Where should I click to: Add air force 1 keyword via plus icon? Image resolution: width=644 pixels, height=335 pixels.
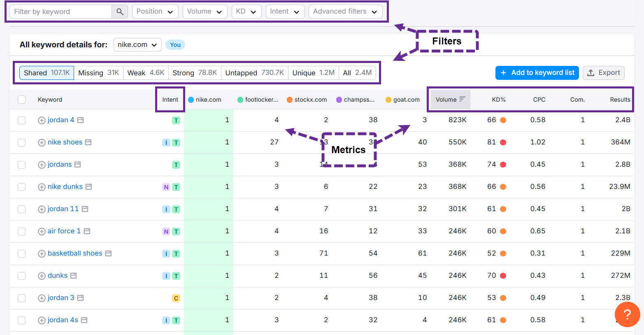tap(42, 231)
